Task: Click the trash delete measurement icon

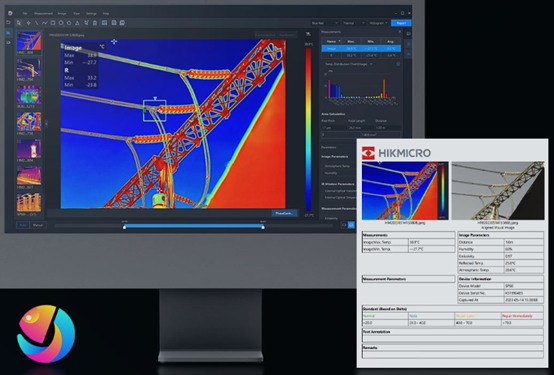Action: (x=95, y=23)
